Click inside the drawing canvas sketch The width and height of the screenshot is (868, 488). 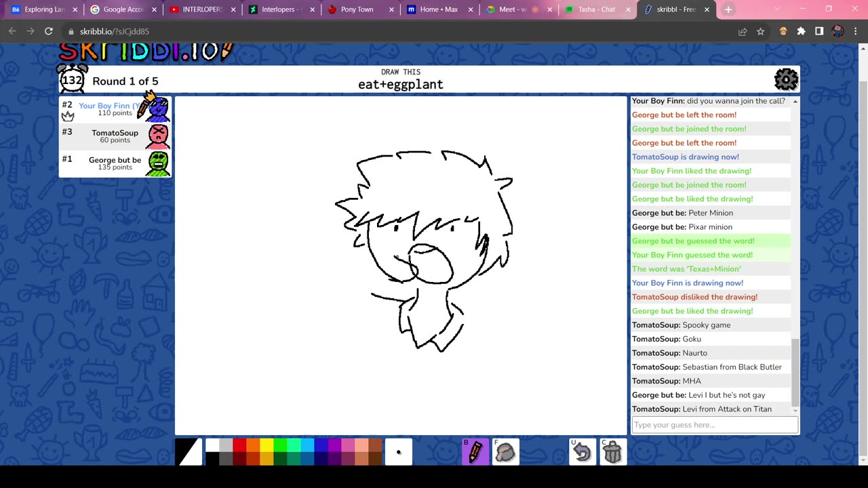coord(424,251)
